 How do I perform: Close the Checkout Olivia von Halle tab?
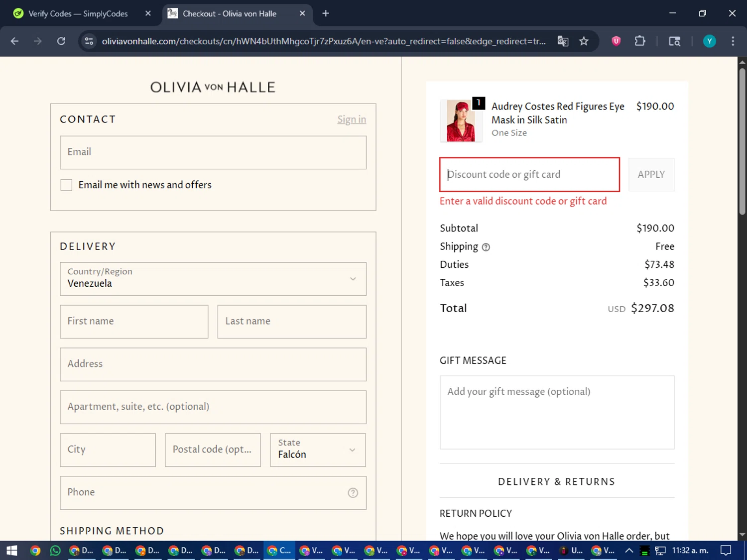click(302, 13)
